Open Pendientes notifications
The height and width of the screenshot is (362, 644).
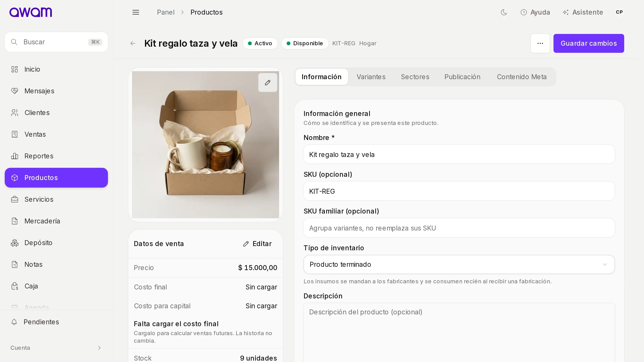pyautogui.click(x=56, y=322)
